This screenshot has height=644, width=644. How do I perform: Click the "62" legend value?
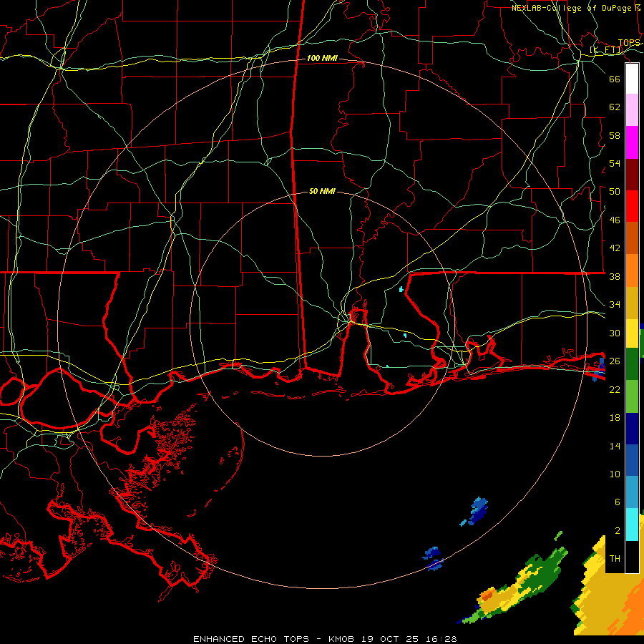pos(615,107)
